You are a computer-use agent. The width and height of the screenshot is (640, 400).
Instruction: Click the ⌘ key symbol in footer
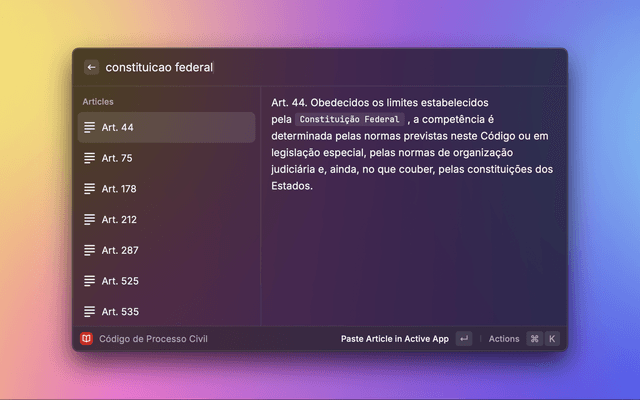[534, 339]
